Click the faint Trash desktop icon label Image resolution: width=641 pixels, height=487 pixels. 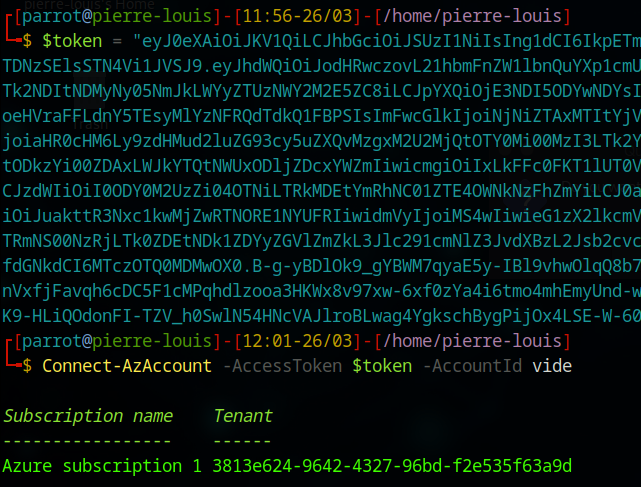(91, 124)
